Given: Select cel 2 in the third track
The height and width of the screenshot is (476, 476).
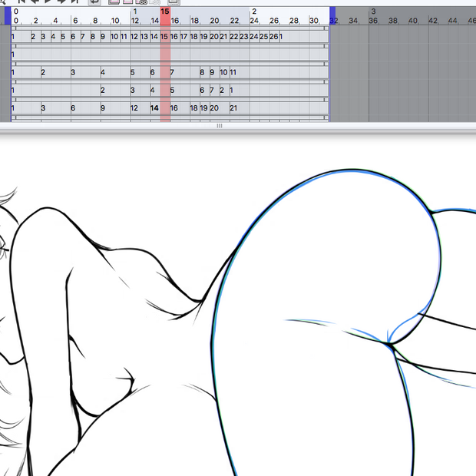Looking at the screenshot, I should [x=43, y=72].
